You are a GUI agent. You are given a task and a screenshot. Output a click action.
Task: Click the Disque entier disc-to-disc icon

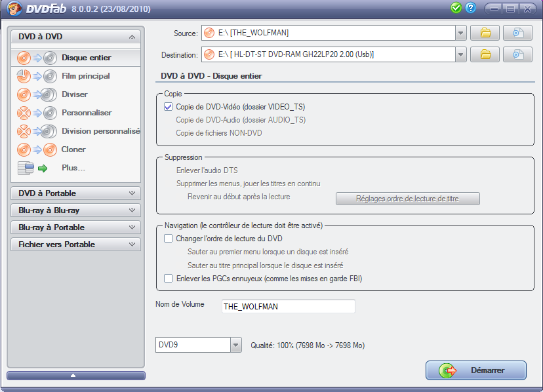(x=37, y=58)
